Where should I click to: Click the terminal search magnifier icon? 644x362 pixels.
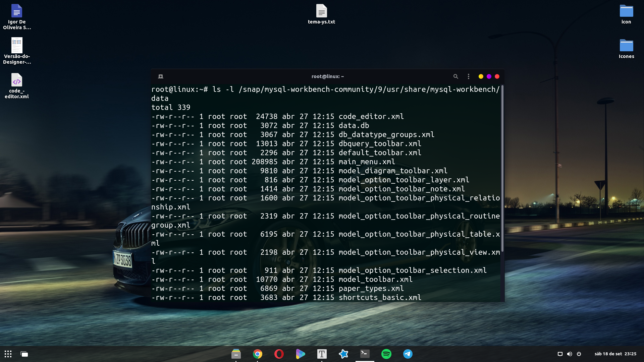pyautogui.click(x=455, y=76)
